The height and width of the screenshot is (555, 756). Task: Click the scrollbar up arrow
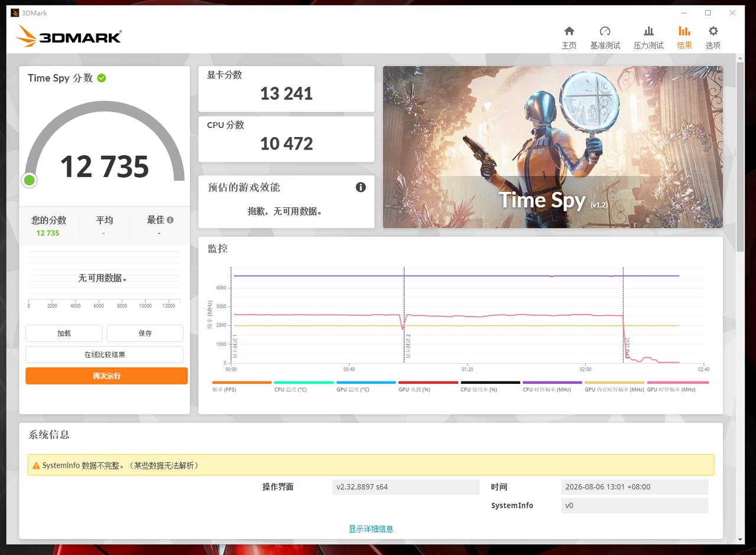pyautogui.click(x=741, y=57)
